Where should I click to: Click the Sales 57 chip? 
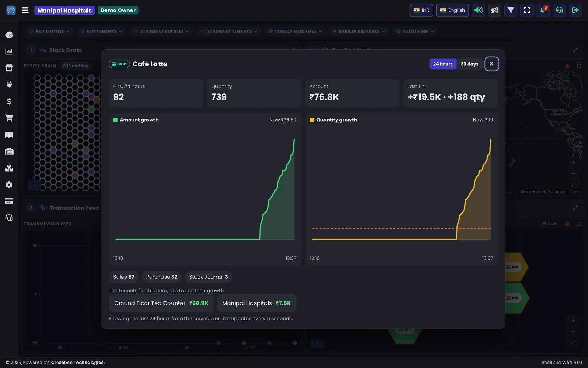124,277
